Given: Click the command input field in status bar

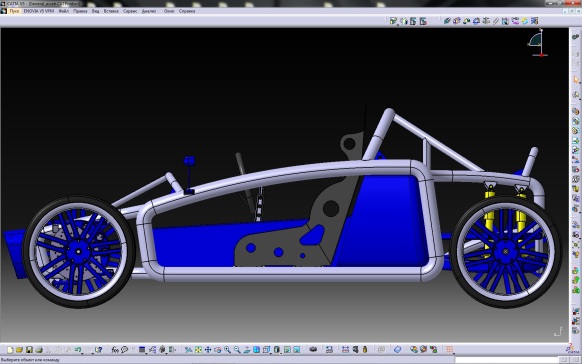Looking at the screenshot, I should coord(507,360).
